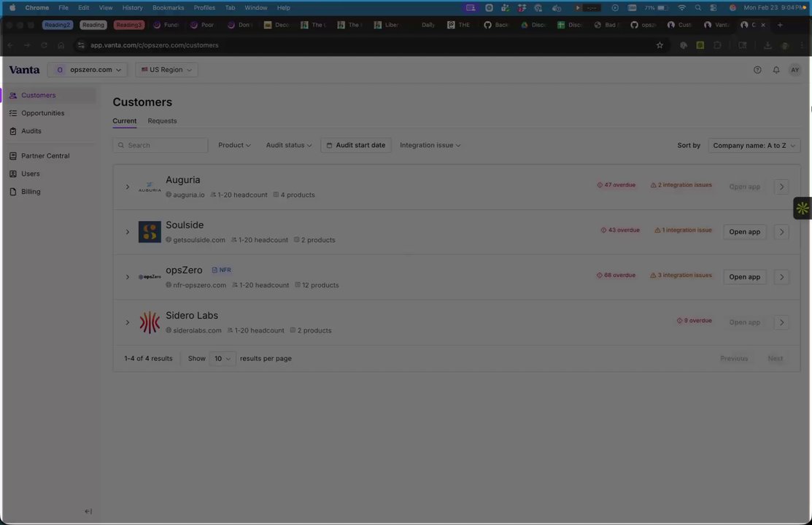
Task: Click the customer Search field
Action: point(161,146)
